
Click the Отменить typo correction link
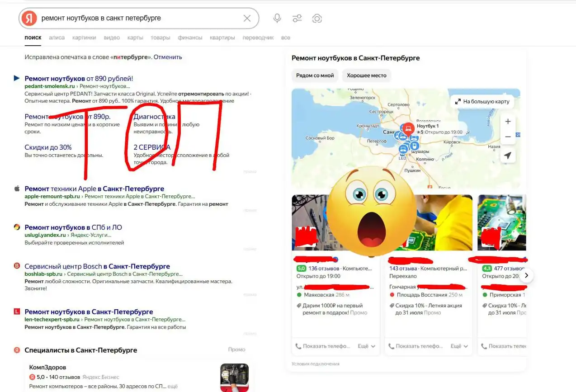pos(168,57)
